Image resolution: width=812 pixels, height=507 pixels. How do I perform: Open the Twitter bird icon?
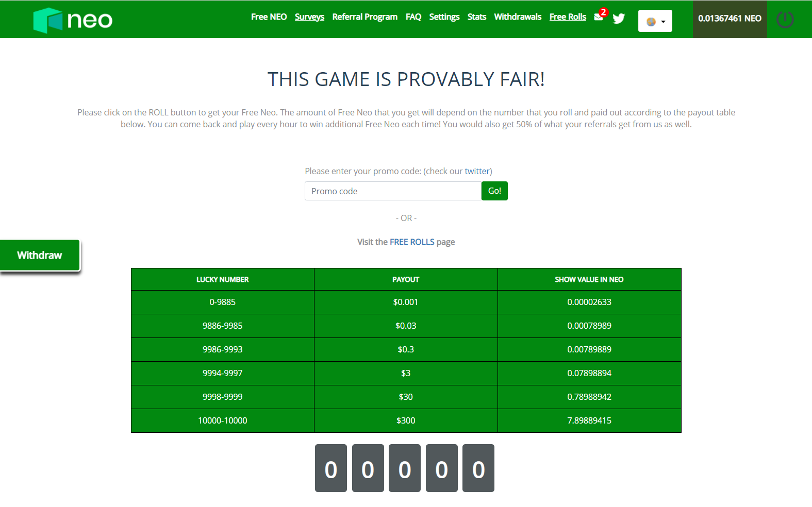click(x=619, y=19)
